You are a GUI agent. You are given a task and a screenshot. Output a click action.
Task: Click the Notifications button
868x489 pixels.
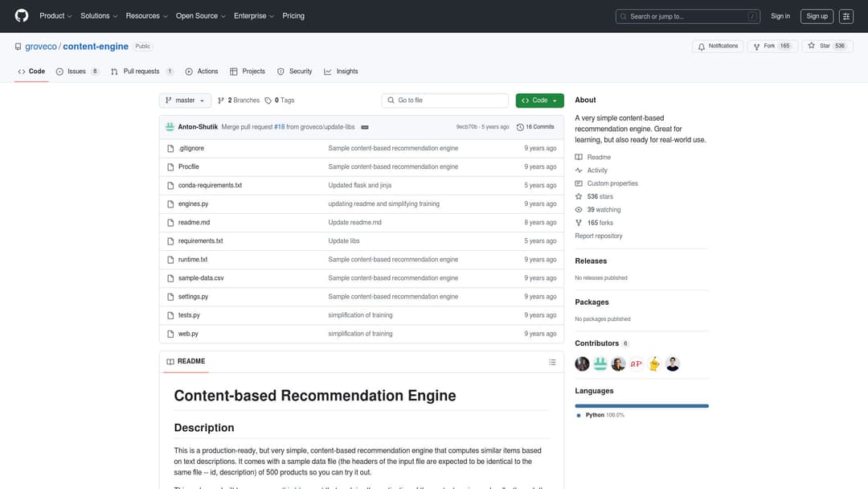(x=718, y=46)
